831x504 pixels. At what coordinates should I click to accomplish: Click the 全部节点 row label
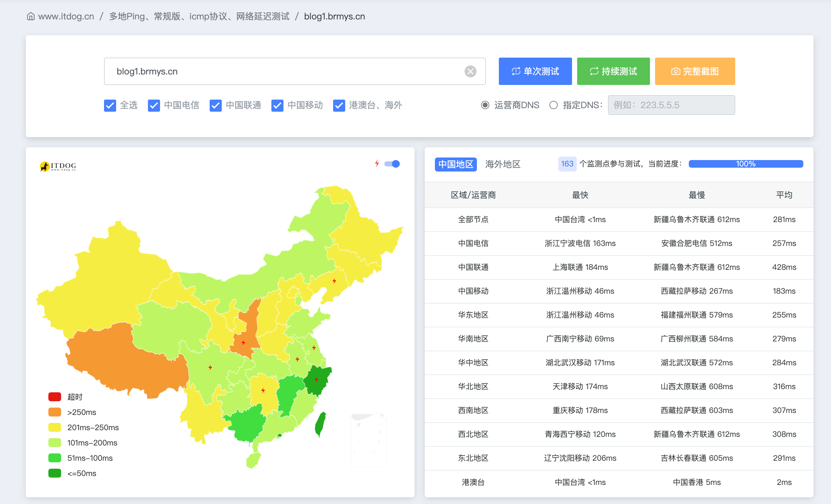473,220
